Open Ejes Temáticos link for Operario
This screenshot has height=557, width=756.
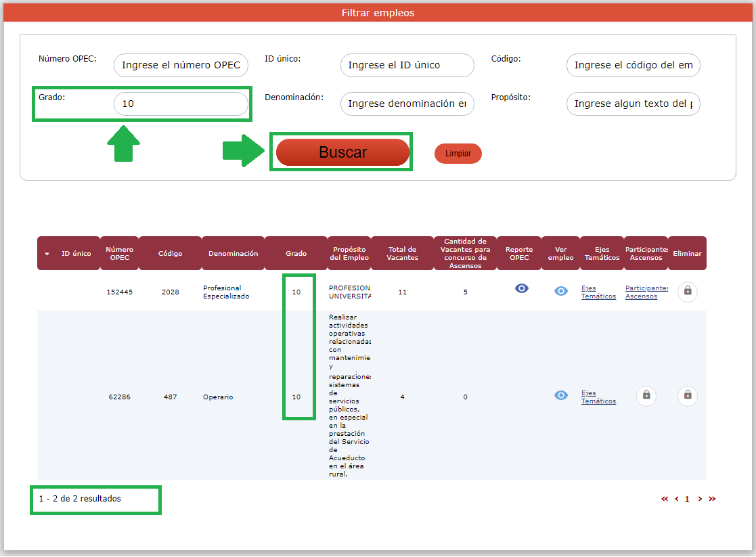click(x=598, y=397)
